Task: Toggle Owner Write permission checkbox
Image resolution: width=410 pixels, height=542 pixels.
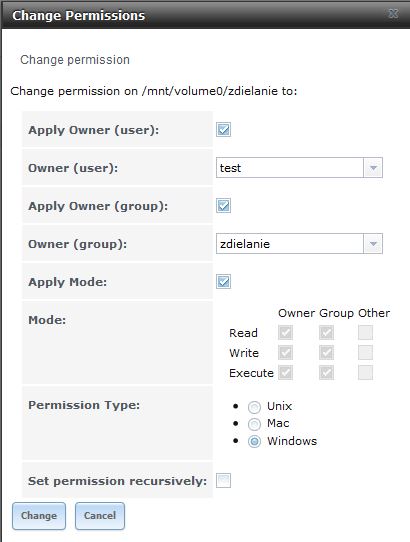Action: (285, 353)
